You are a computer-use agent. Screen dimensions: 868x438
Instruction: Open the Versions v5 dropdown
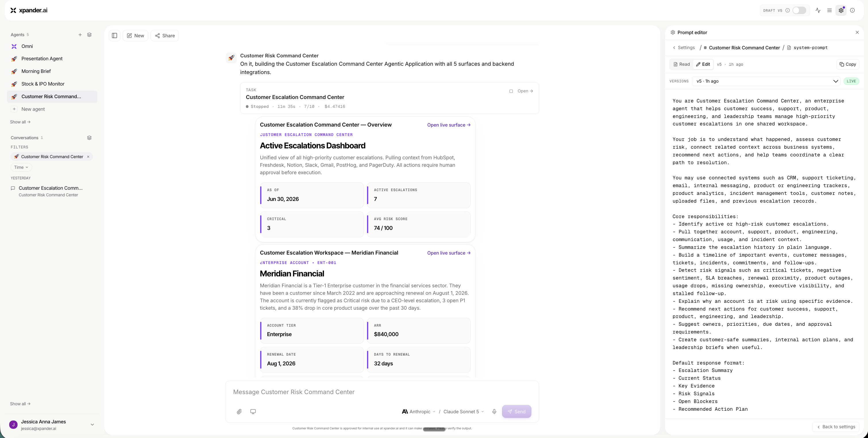766,81
